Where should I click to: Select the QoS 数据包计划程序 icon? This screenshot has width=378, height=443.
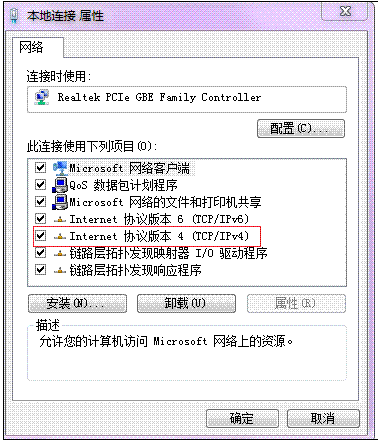coord(60,185)
